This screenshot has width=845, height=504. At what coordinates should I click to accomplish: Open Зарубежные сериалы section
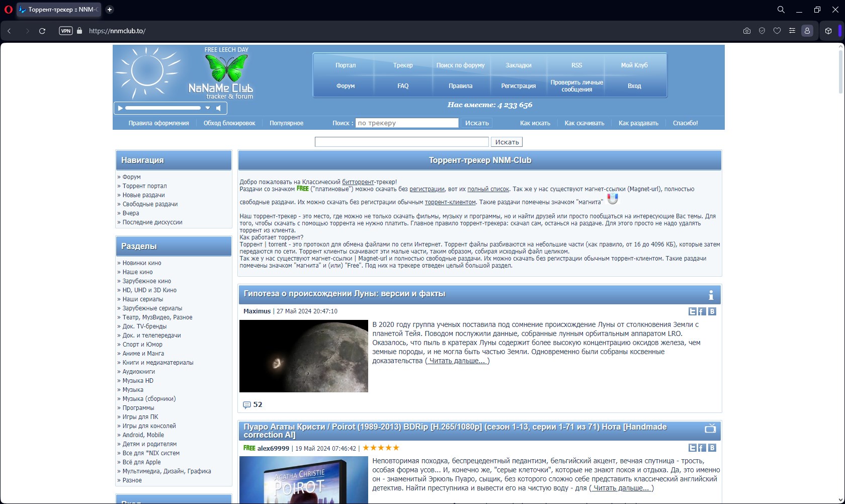tap(152, 308)
